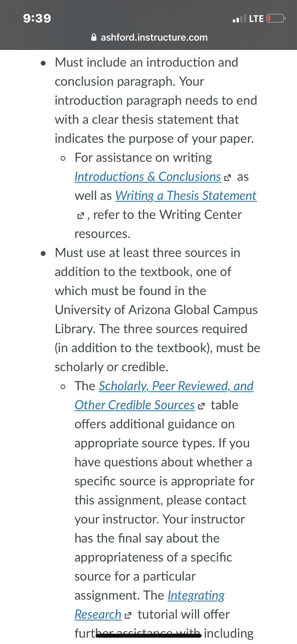Open the Scholarly, Peer Reviewed, and link text
Image resolution: width=297 pixels, height=644 pixels.
(176, 386)
